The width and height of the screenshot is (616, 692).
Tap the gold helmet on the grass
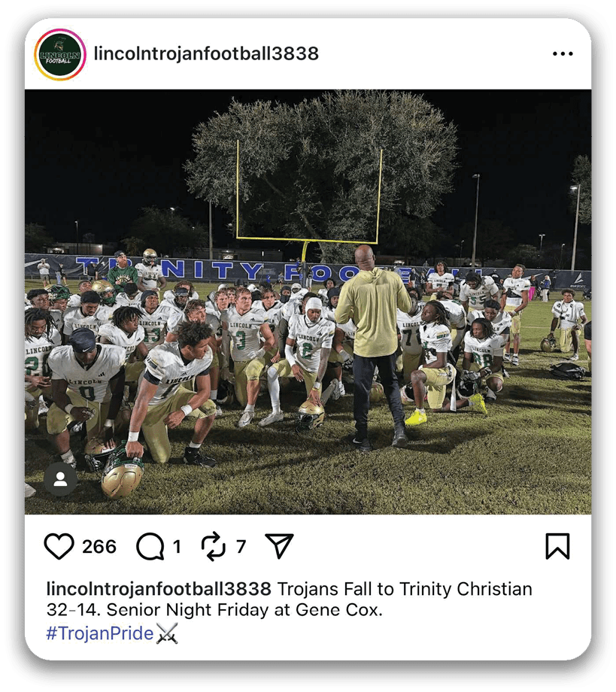(x=123, y=476)
